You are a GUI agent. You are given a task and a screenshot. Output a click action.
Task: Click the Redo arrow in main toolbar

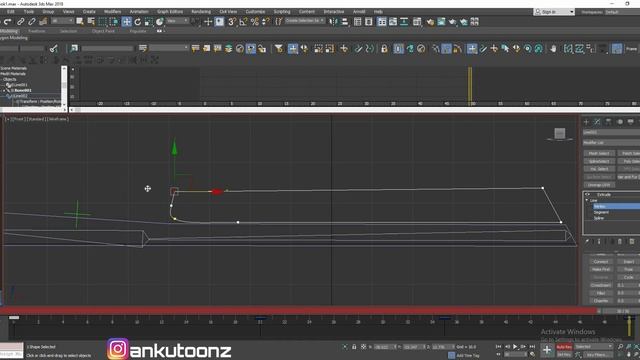[7, 22]
